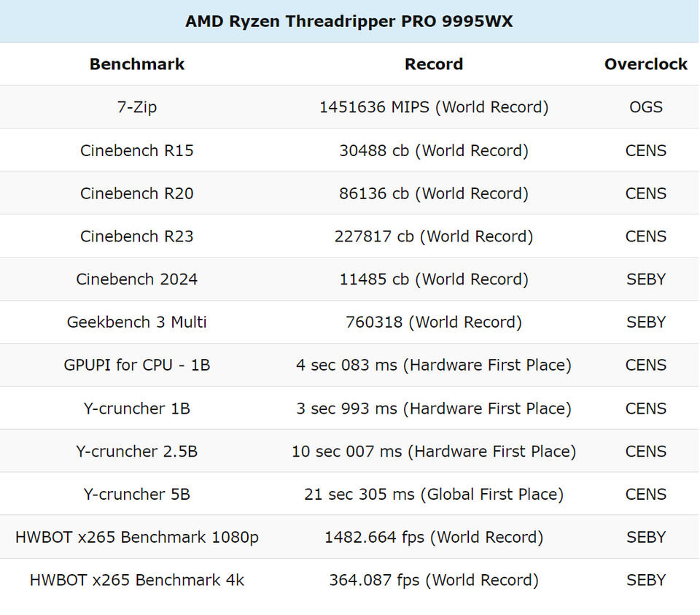The image size is (700, 615).
Task: Click CENS in the Cinebench R15 row
Action: [x=646, y=150]
